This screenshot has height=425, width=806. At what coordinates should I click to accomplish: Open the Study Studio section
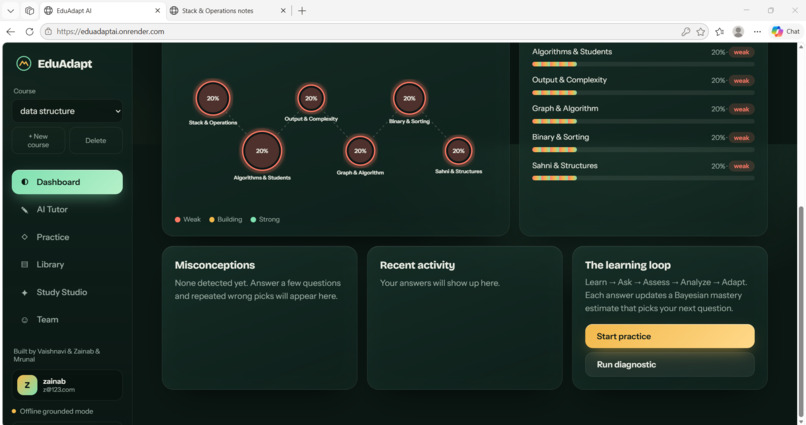click(x=67, y=292)
